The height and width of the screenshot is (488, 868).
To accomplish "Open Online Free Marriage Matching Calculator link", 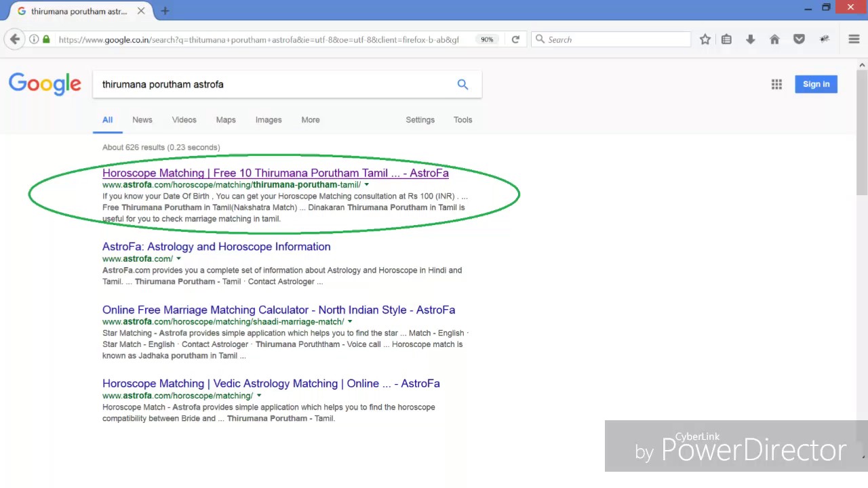I will coord(279,310).
